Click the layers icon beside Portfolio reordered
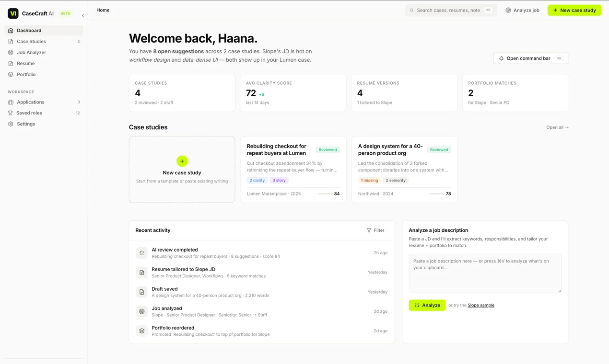The image size is (609, 364). click(x=141, y=331)
